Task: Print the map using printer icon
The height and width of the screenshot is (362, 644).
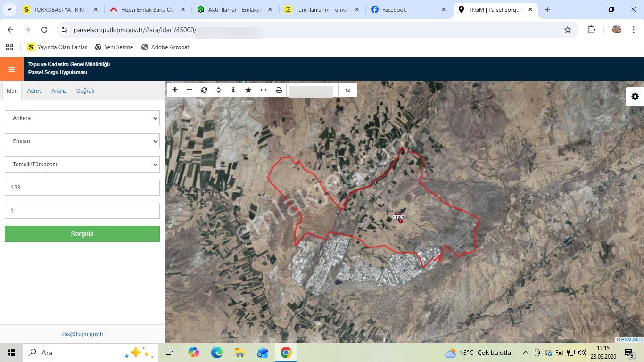Action: [x=279, y=90]
